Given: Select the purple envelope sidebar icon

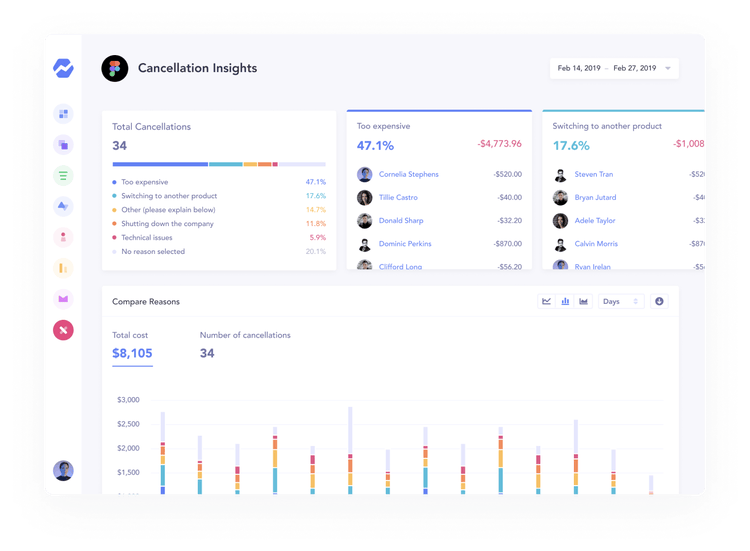Looking at the screenshot, I should coord(63,299).
